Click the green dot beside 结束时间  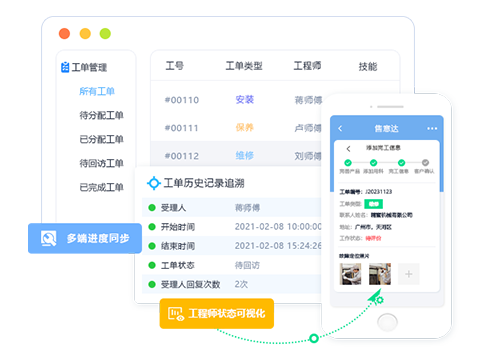pos(152,246)
